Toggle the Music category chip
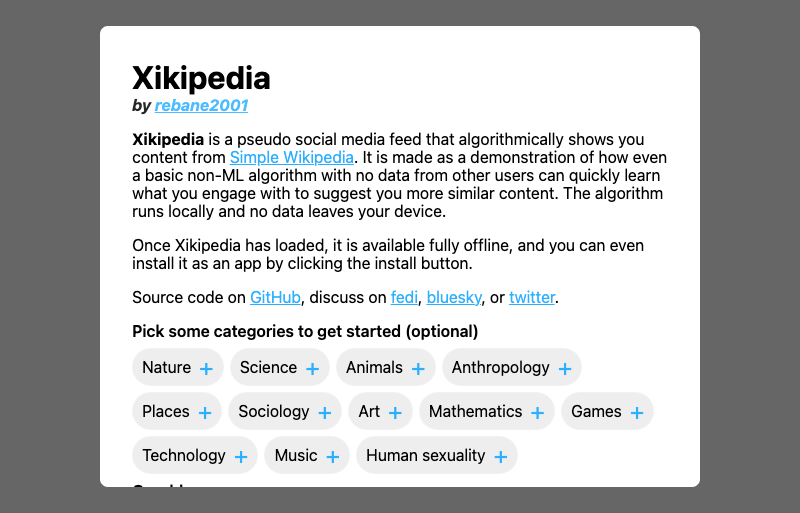The image size is (800, 513). [307, 456]
